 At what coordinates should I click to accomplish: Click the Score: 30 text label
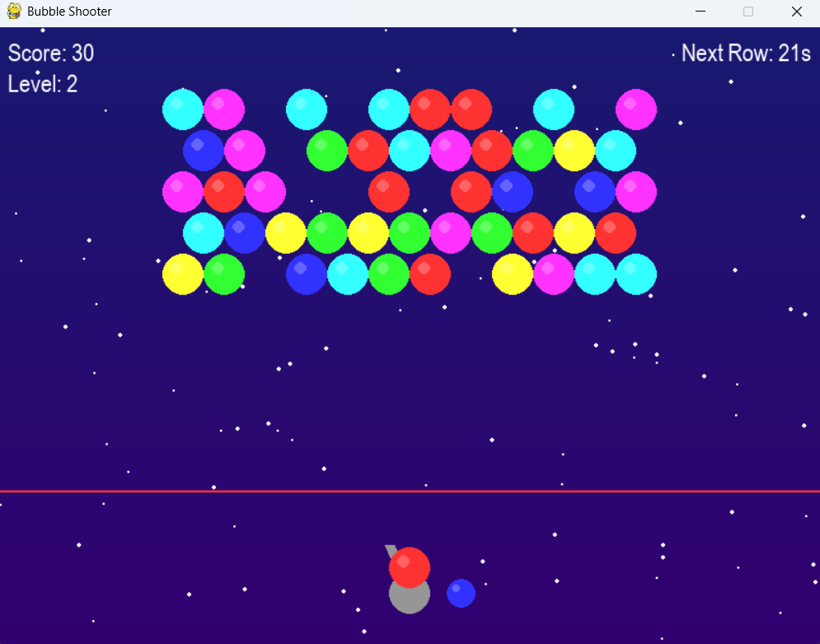coord(51,54)
